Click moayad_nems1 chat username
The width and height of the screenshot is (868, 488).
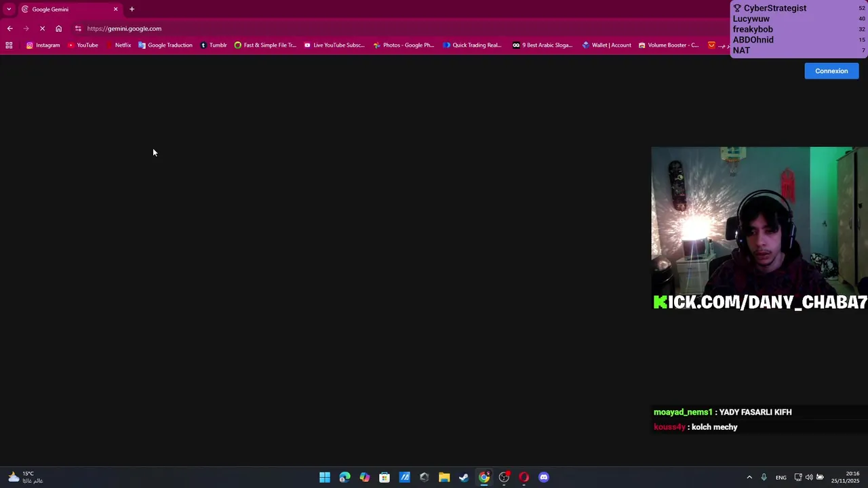click(x=683, y=412)
